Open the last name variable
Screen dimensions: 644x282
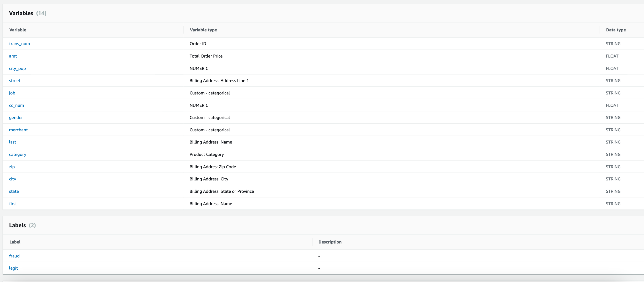13,142
